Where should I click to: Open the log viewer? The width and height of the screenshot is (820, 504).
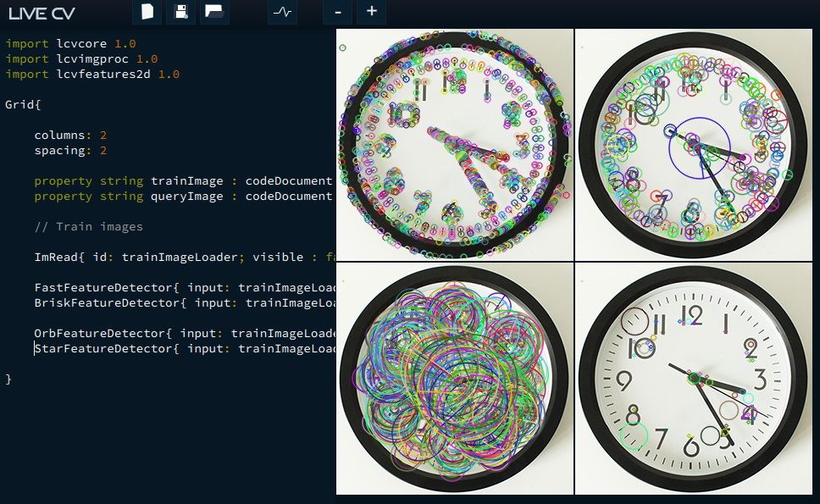click(x=280, y=13)
